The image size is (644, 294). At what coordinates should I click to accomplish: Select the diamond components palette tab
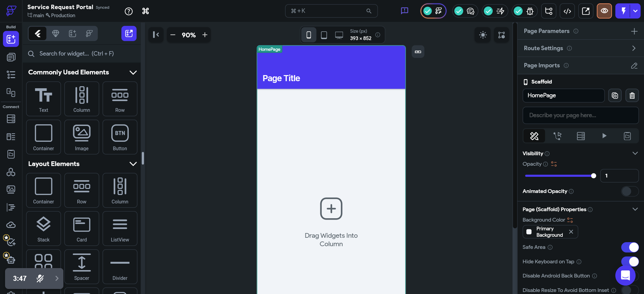(56, 33)
